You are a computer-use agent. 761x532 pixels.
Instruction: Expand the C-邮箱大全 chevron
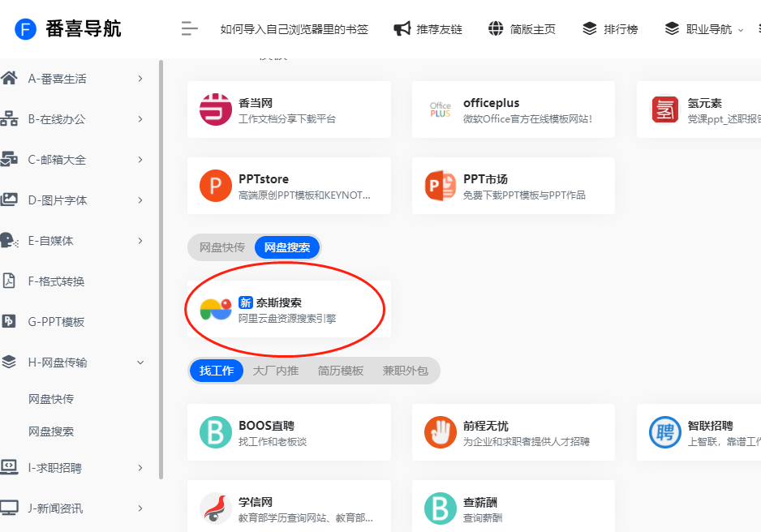coord(140,160)
